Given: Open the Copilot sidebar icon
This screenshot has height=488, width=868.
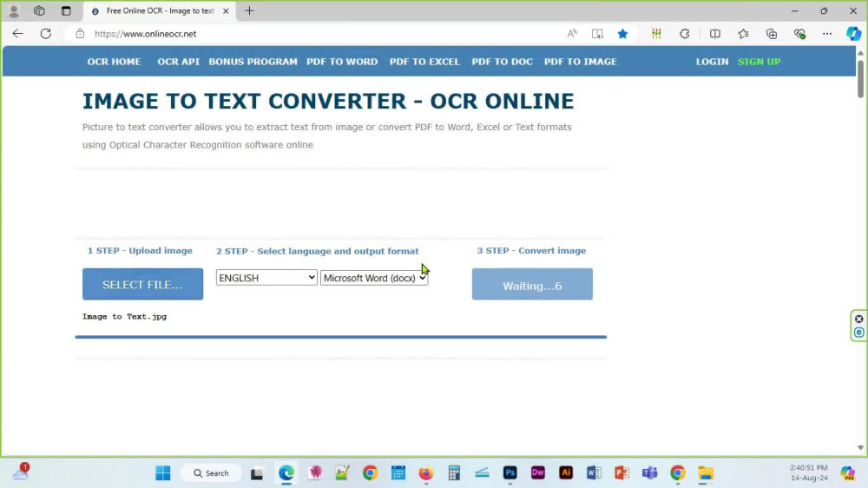Looking at the screenshot, I should pos(853,34).
